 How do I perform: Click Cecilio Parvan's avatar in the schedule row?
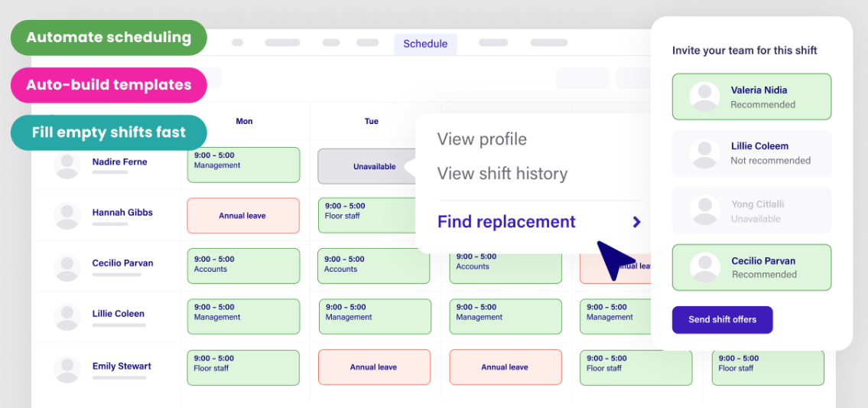[x=67, y=267]
